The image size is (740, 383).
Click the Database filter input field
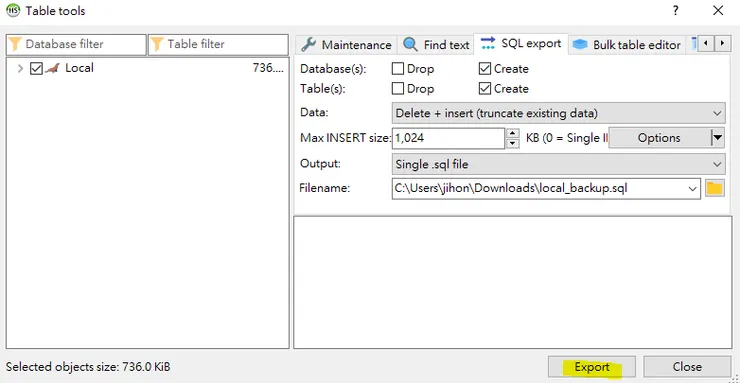[x=76, y=44]
